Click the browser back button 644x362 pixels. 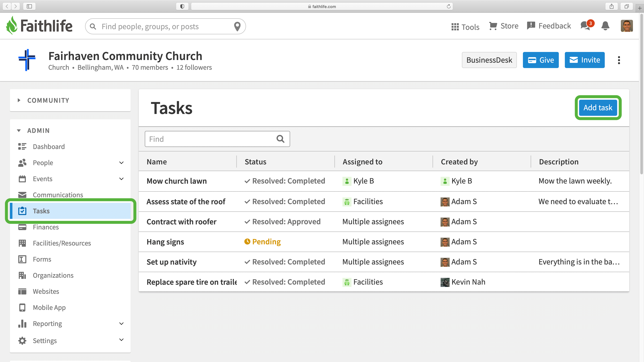click(7, 6)
